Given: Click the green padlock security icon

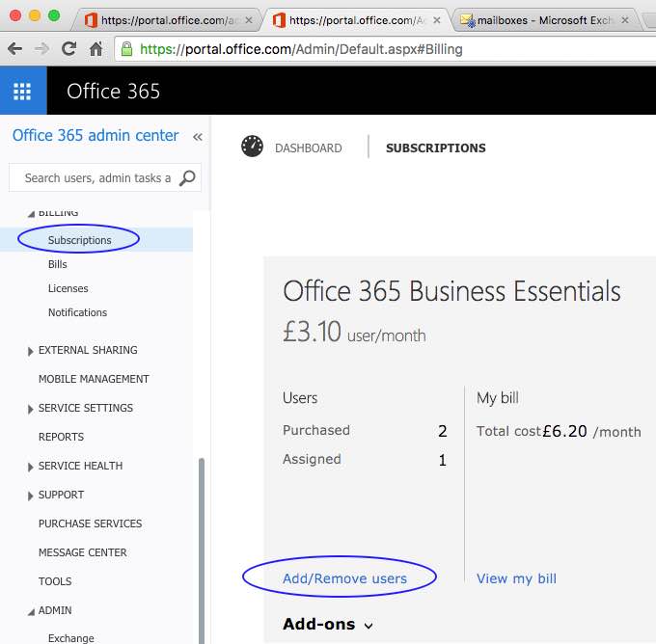Looking at the screenshot, I should [126, 49].
